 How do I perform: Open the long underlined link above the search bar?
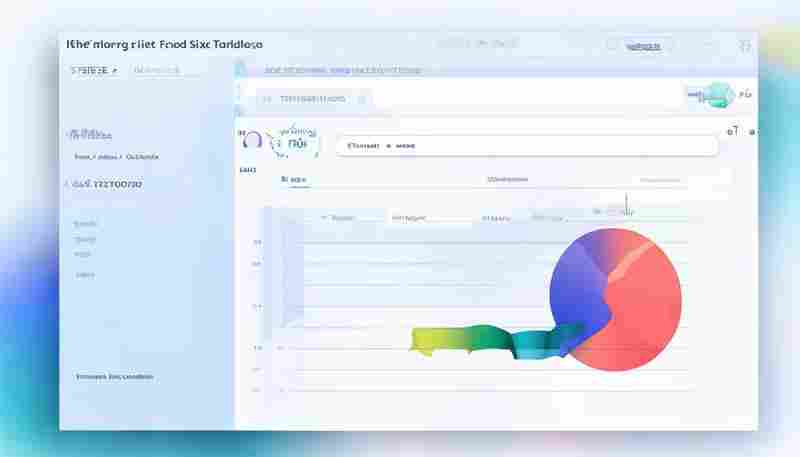pos(343,70)
